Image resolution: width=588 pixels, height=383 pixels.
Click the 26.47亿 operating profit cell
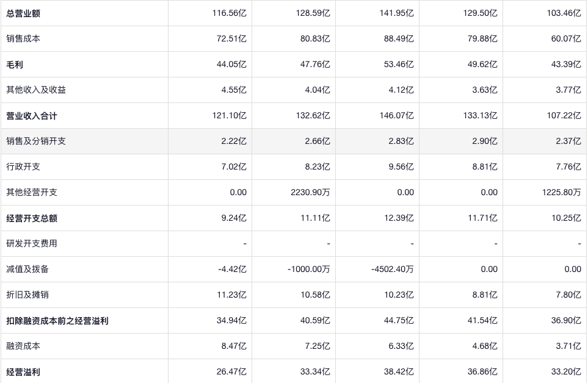point(233,371)
